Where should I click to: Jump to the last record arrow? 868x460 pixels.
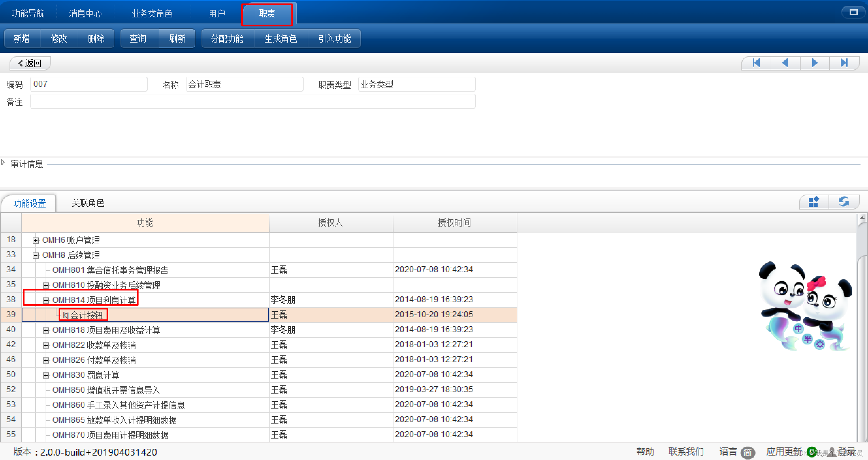point(844,63)
